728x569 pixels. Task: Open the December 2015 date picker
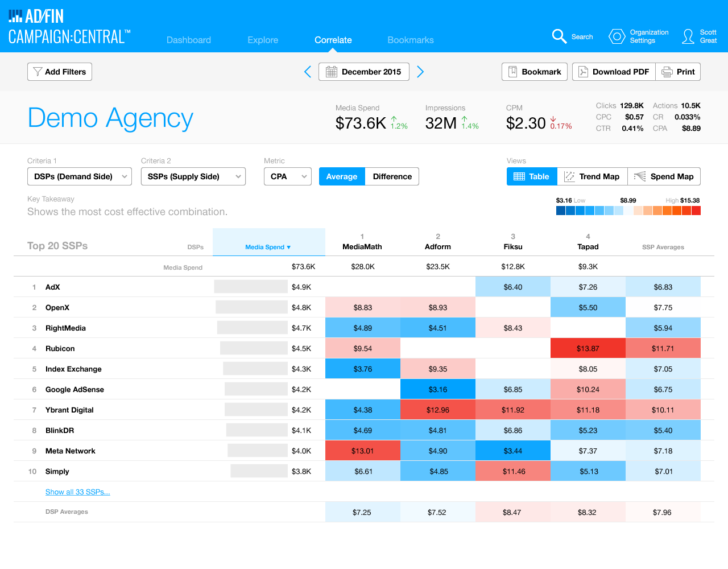(x=364, y=72)
